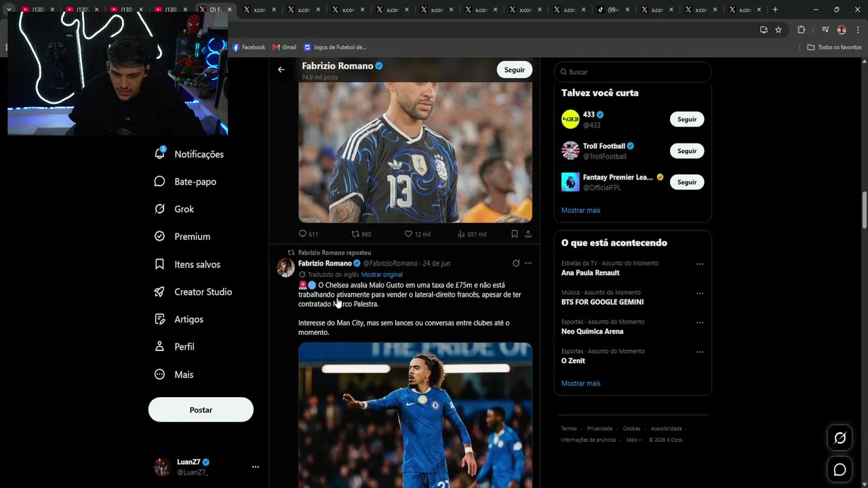The height and width of the screenshot is (488, 868).
Task: Open the Informações de anúncios footer link
Action: point(589,440)
